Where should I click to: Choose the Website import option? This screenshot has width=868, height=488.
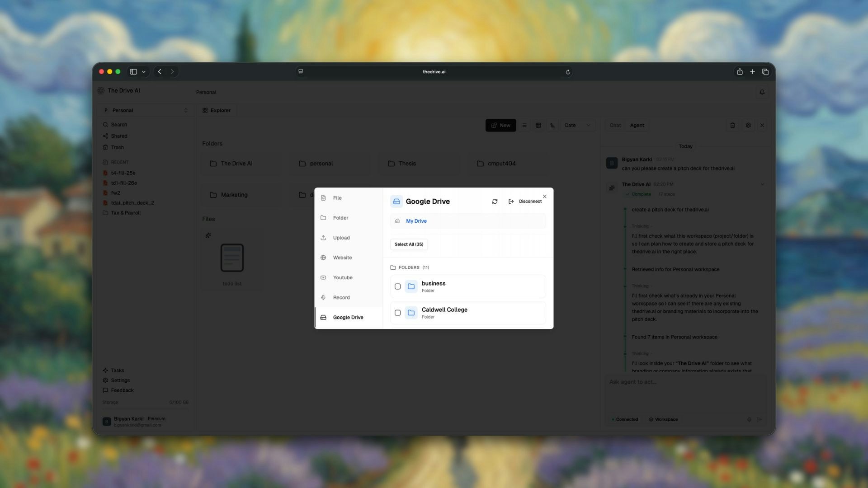[342, 258]
